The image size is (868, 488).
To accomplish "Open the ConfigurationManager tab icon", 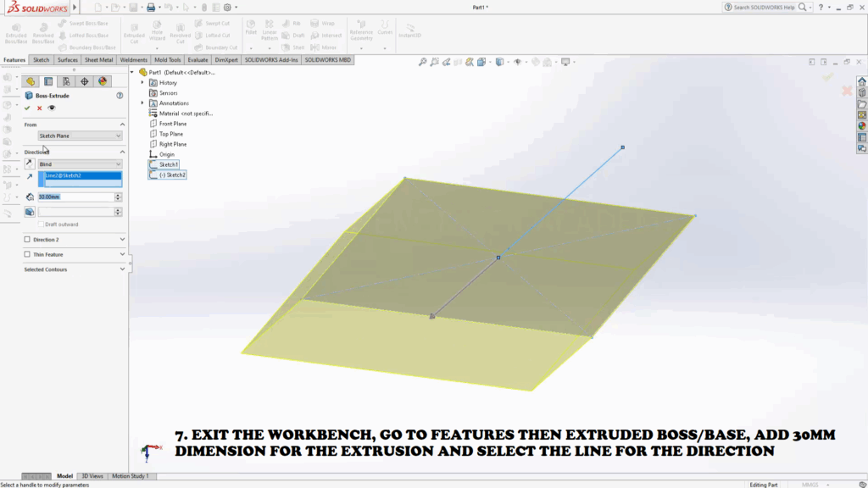I will click(66, 81).
